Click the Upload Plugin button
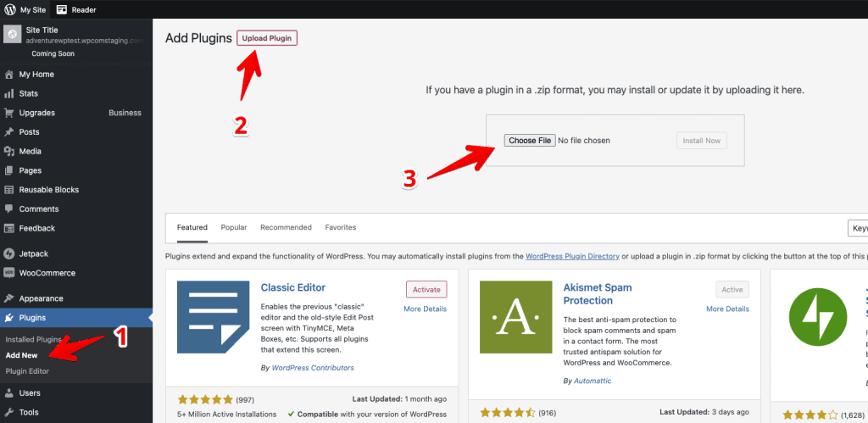 267,38
